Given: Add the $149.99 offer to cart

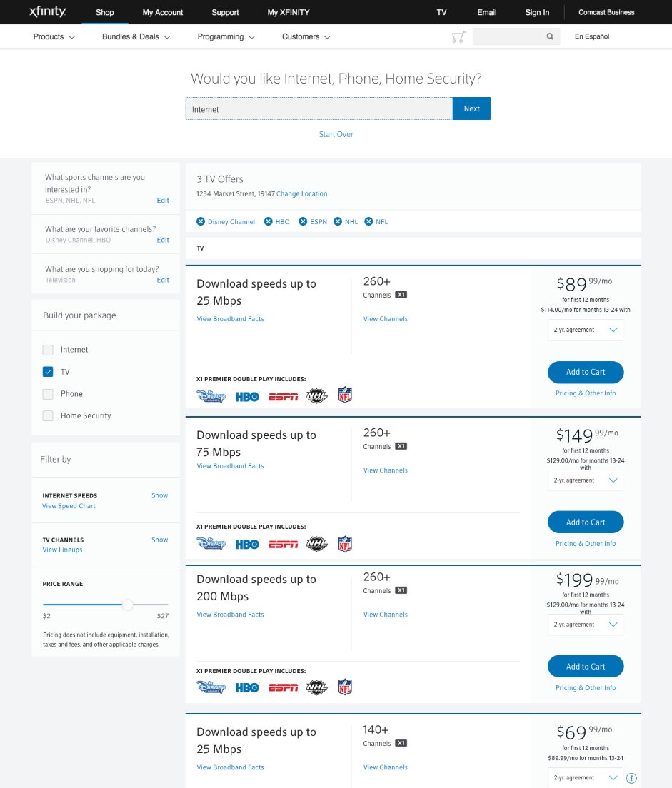Looking at the screenshot, I should (586, 522).
